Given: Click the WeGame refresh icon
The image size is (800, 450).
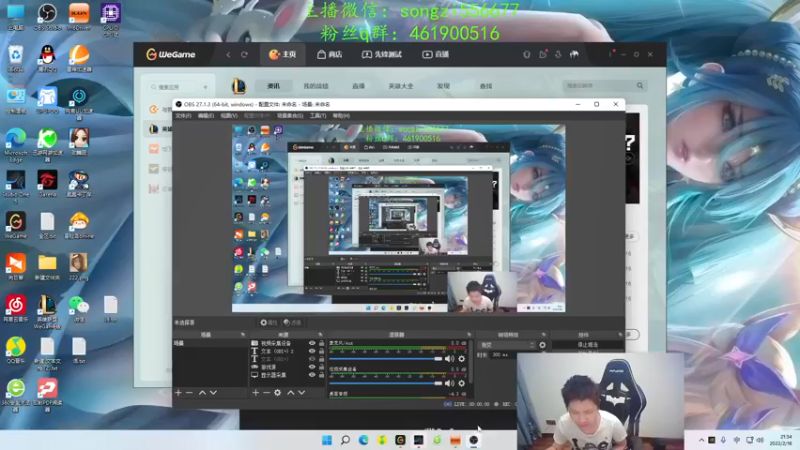Looking at the screenshot, I should [x=244, y=55].
